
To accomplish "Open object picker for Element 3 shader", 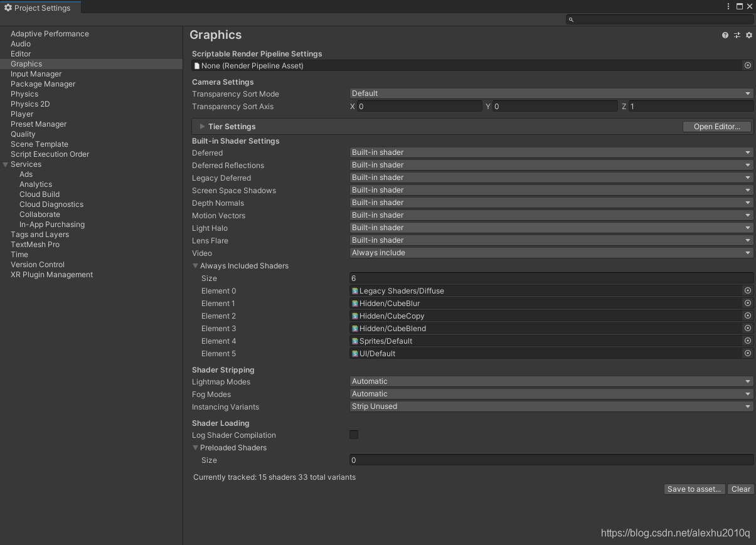I will click(x=748, y=328).
